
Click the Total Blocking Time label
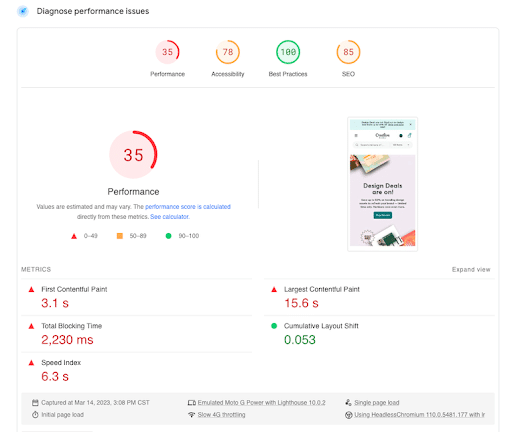(x=71, y=326)
